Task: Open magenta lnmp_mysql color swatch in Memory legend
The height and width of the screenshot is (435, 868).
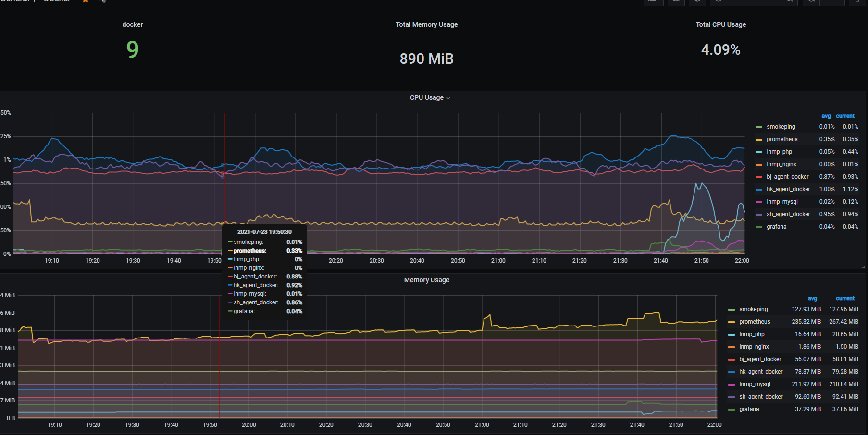Action: 731,385
